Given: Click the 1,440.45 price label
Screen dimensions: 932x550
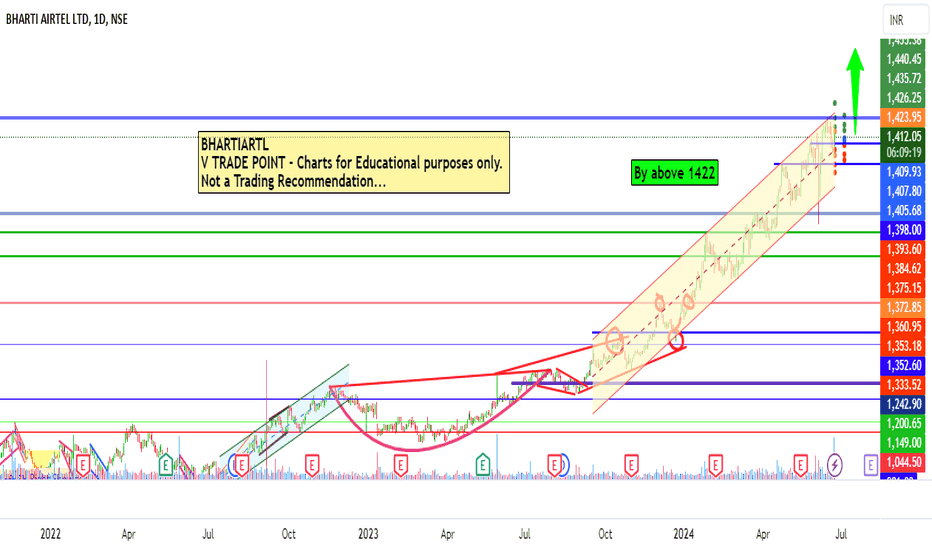Looking at the screenshot, I should pos(903,59).
